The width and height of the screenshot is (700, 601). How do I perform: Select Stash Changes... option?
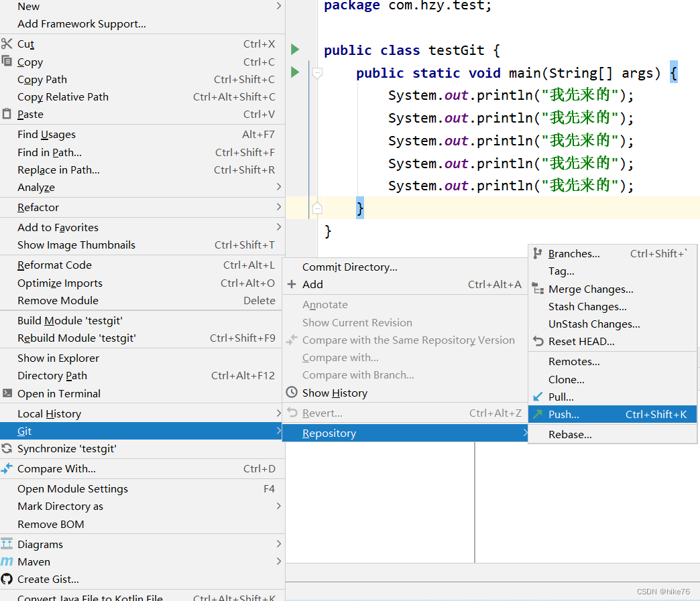pyautogui.click(x=612, y=306)
